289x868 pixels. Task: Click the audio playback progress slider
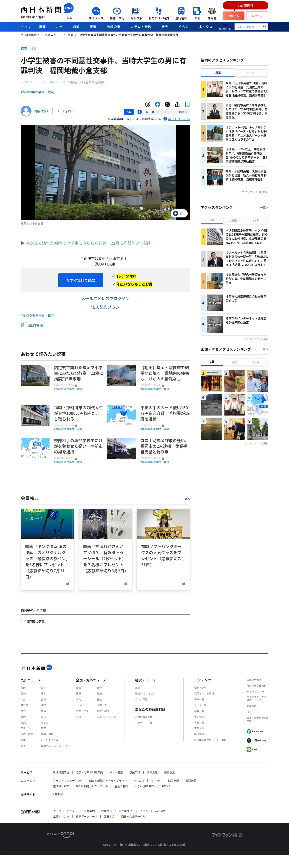pos(164,112)
